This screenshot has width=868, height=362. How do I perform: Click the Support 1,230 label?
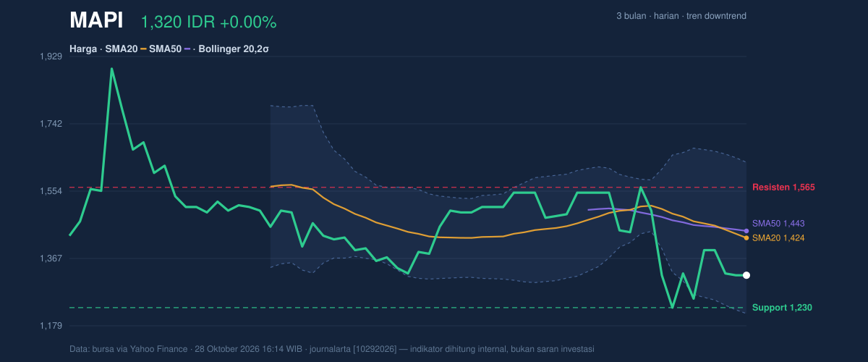tap(782, 308)
